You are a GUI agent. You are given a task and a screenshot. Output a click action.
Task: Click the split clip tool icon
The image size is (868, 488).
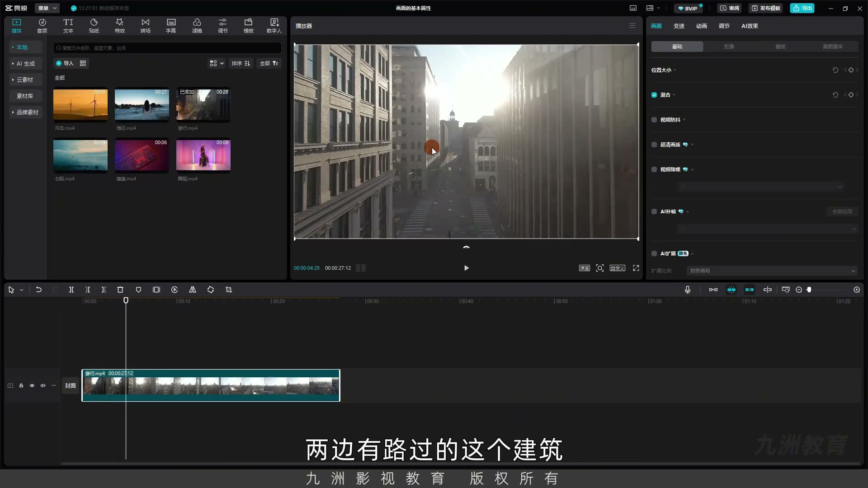tap(71, 290)
